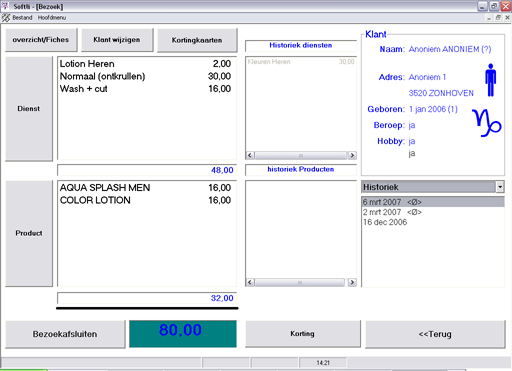Click the blue male figure icon

point(490,80)
